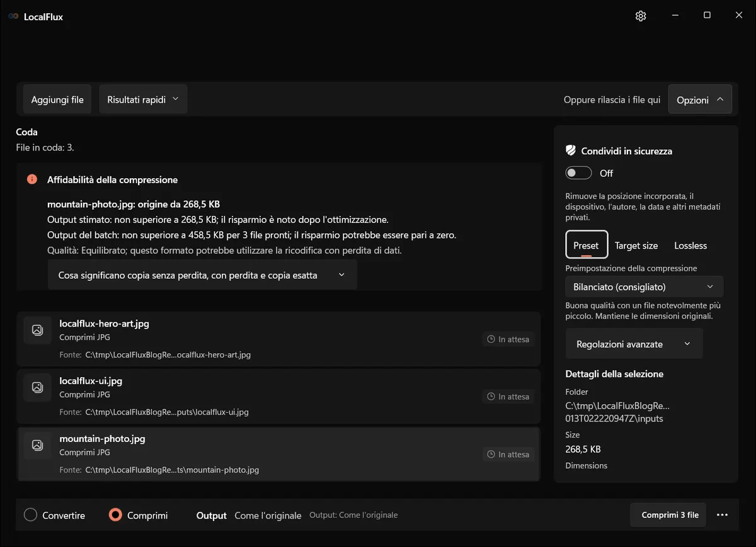Expand Regolazioni avanzate
This screenshot has width=756, height=547.
[634, 344]
